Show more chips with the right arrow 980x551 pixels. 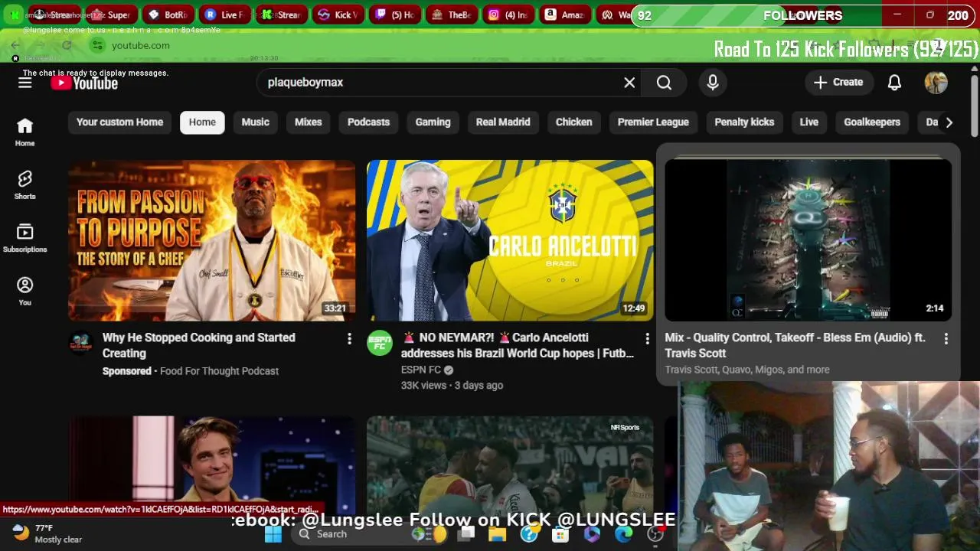pyautogui.click(x=949, y=122)
